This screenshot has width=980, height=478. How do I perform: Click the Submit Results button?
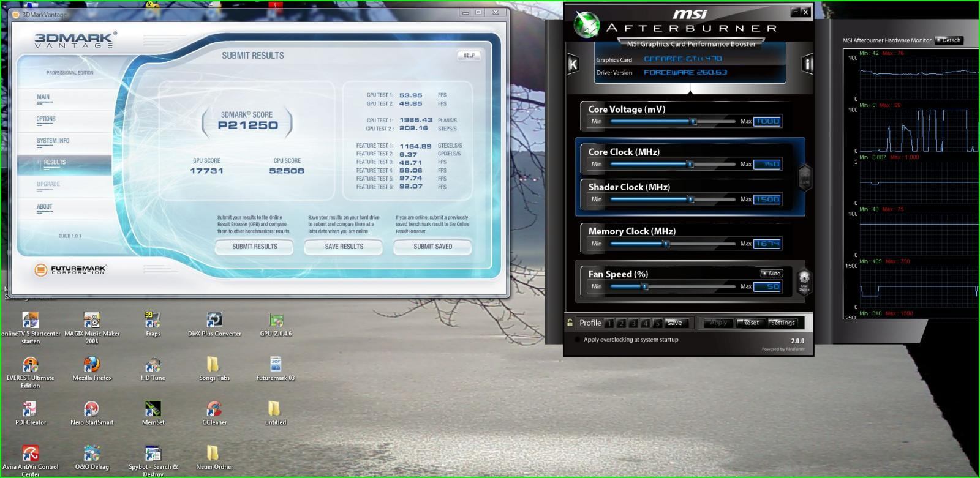(254, 247)
